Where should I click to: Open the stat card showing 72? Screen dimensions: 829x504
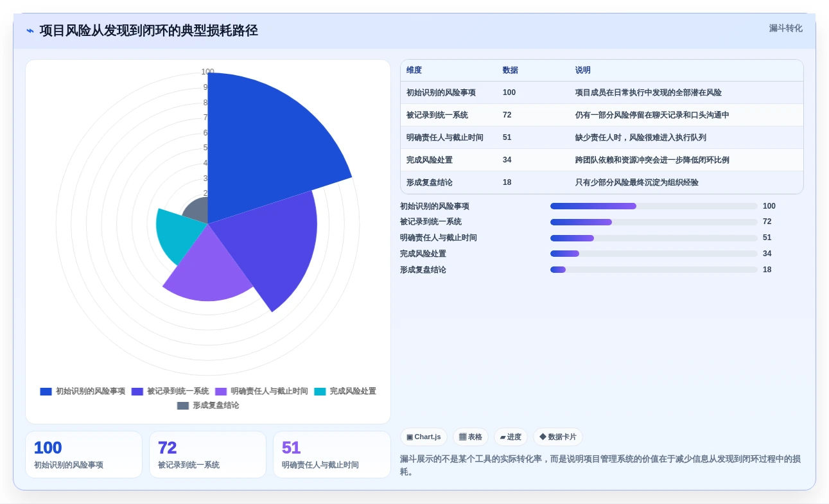tap(207, 455)
